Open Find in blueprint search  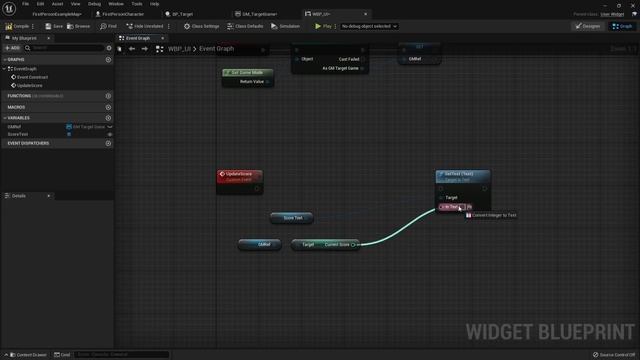pos(108,26)
